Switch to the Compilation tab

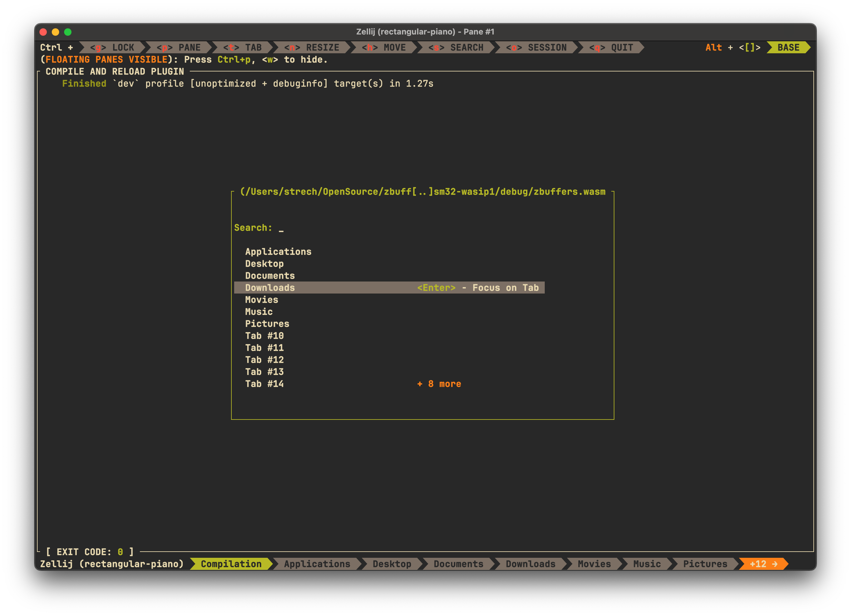[231, 564]
